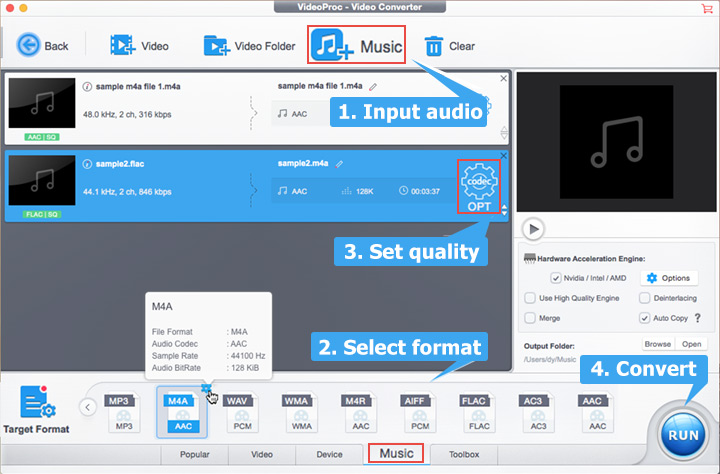Choose MP3 output format
This screenshot has width=720, height=474.
pos(123,413)
